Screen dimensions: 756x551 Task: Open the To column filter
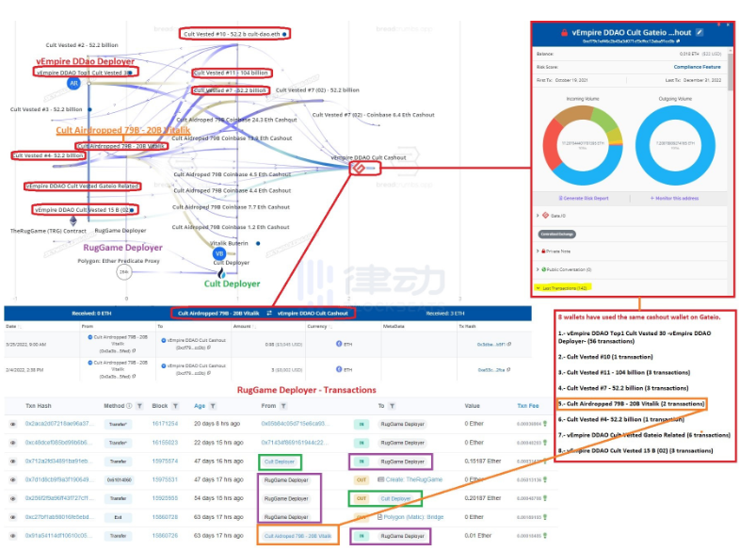[x=392, y=406]
